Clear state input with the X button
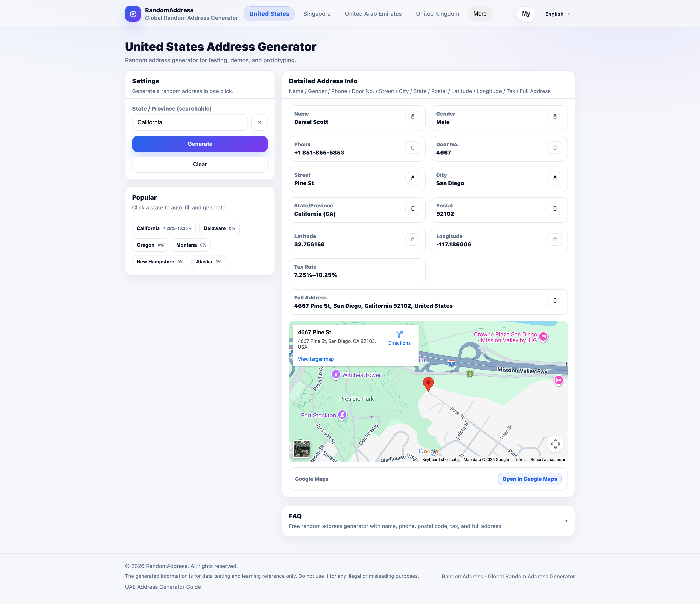Image resolution: width=700 pixels, height=604 pixels. pyautogui.click(x=259, y=122)
